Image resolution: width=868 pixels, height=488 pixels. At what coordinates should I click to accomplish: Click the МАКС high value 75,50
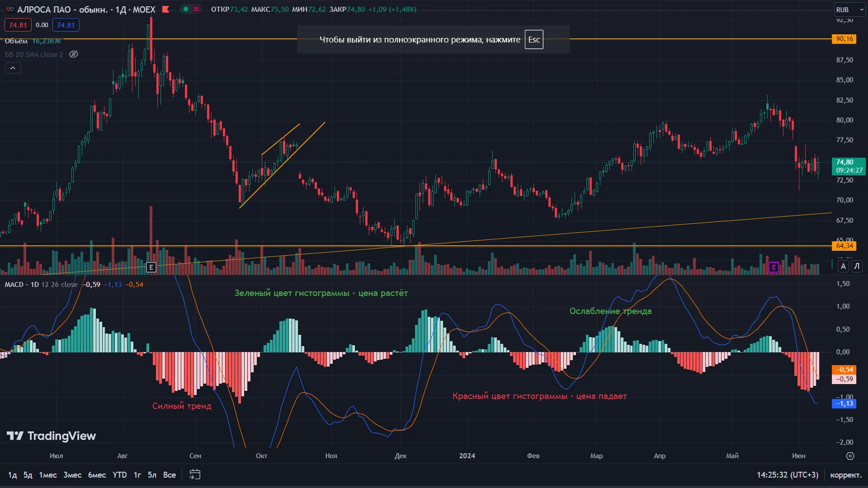pyautogui.click(x=279, y=9)
